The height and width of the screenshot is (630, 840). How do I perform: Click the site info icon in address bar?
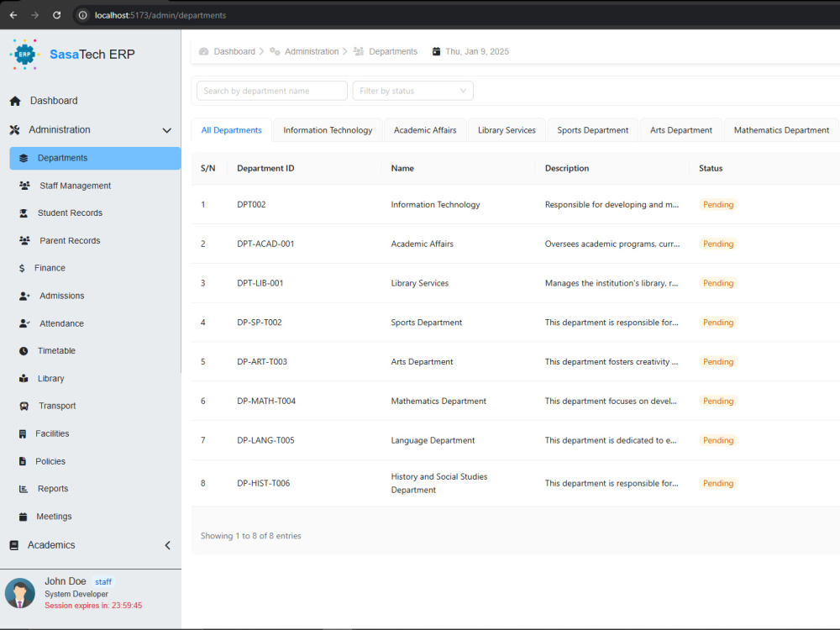point(82,15)
